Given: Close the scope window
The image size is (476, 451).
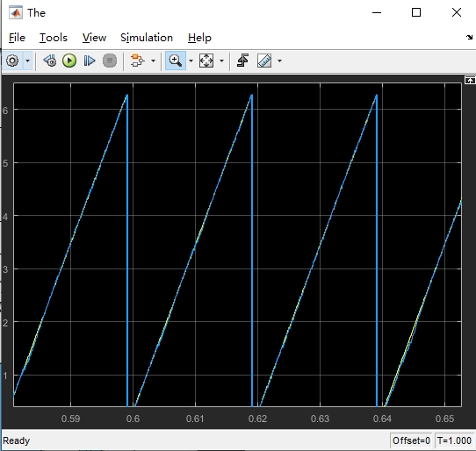Looking at the screenshot, I should [457, 13].
